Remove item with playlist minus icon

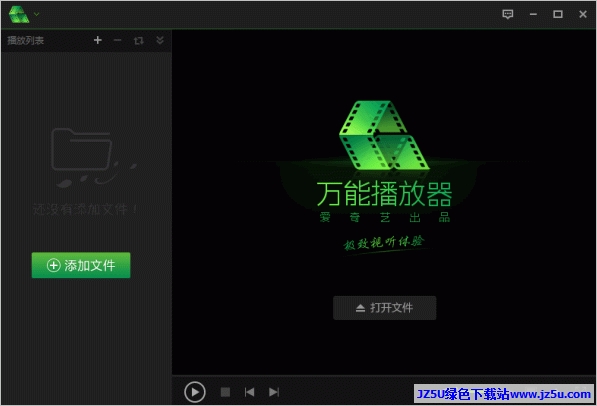coord(118,40)
